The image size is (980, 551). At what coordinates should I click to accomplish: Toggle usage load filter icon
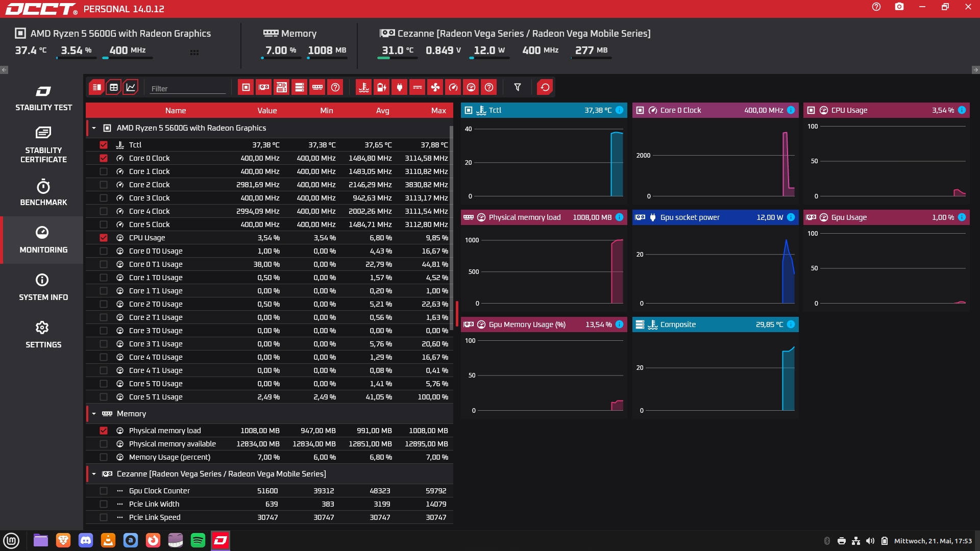coord(471,87)
